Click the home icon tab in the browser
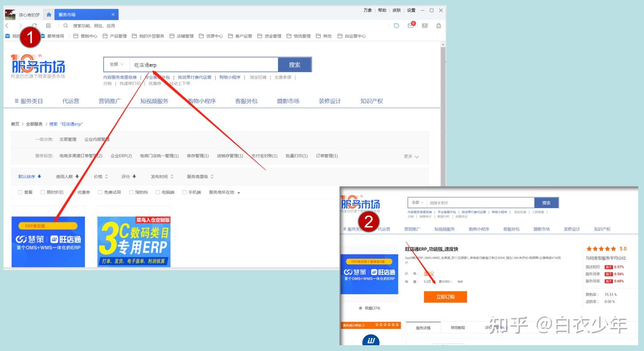Viewport: 644px width, 351px height. (49, 15)
